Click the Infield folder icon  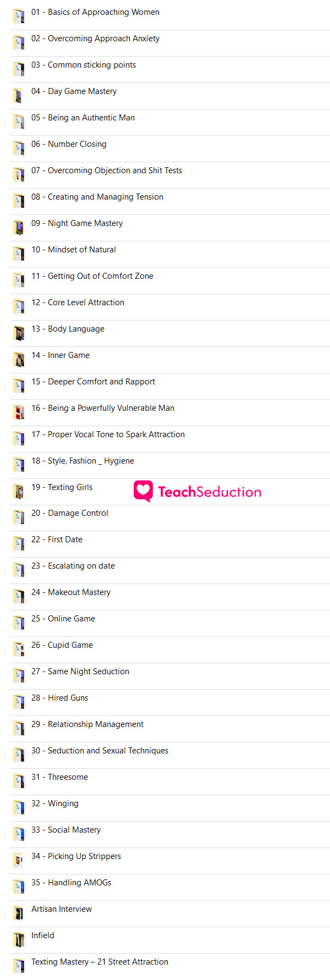point(19,939)
